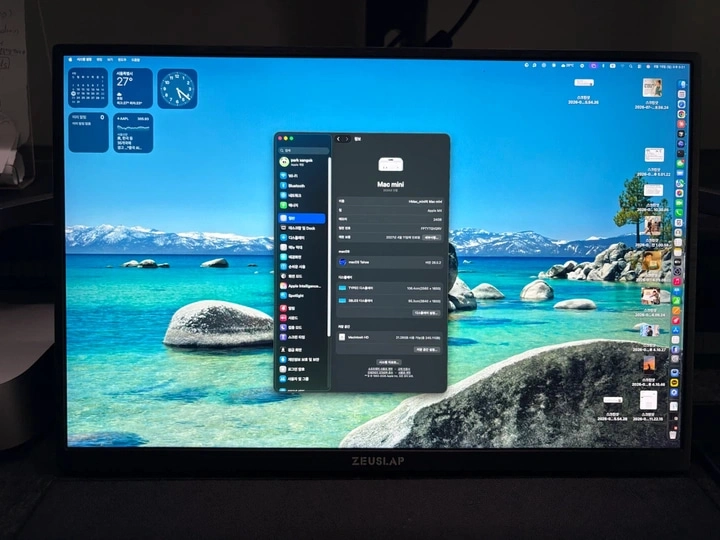Screen dimensions: 720x540
Task: Go forward with the right chevron button
Action: (347, 139)
